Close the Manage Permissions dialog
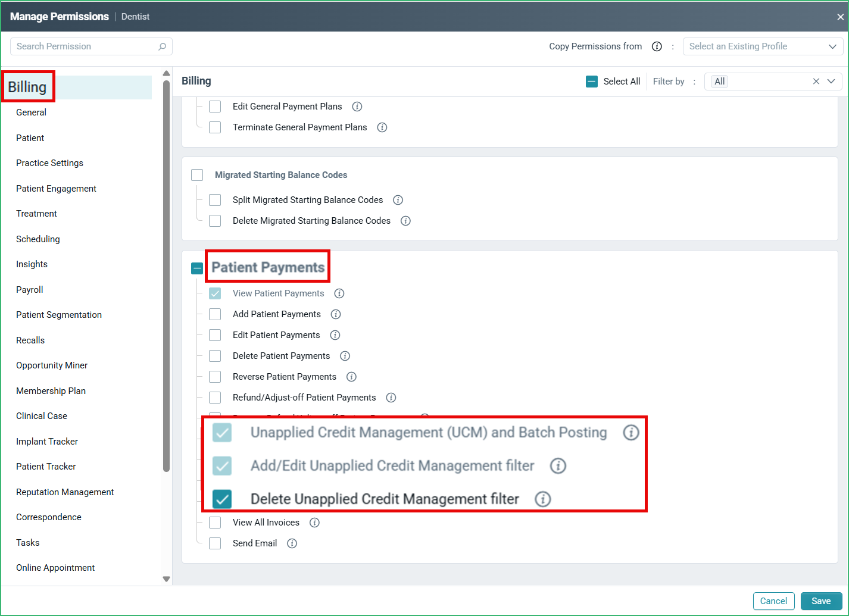This screenshot has height=616, width=849. coord(840,17)
